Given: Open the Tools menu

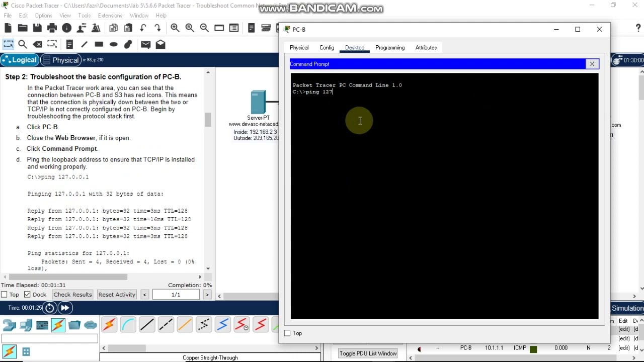Looking at the screenshot, I should (x=84, y=16).
